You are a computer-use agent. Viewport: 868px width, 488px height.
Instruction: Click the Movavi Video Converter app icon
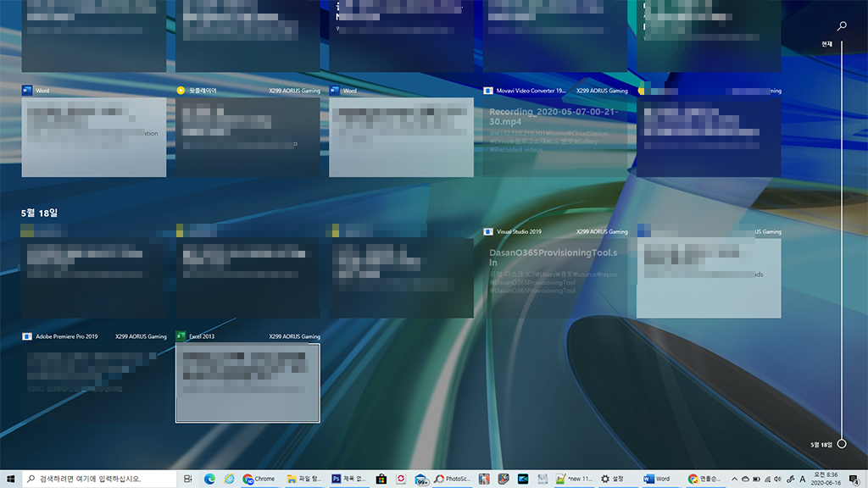coord(487,91)
